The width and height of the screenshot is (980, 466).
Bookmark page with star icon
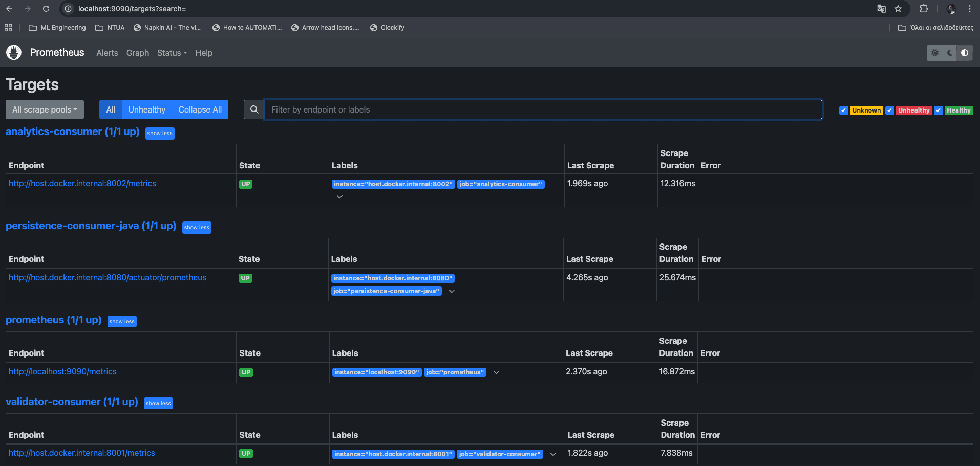[898, 9]
